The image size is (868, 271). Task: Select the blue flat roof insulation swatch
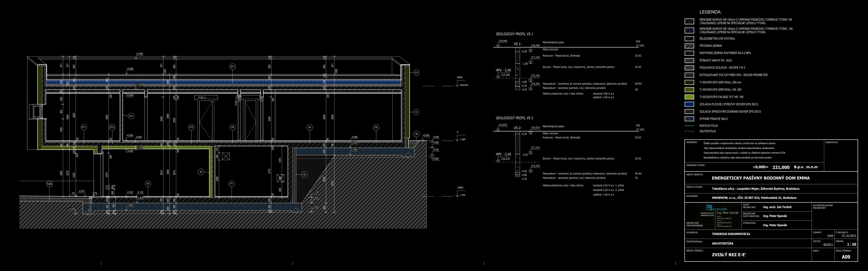coord(689,104)
